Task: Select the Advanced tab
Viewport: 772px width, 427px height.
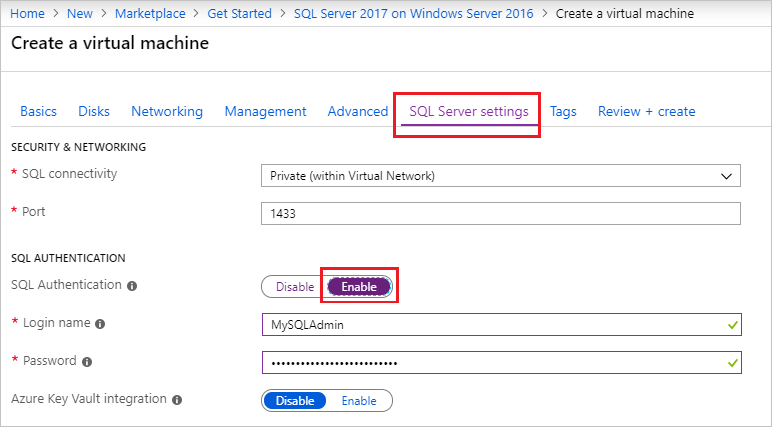Action: click(358, 111)
